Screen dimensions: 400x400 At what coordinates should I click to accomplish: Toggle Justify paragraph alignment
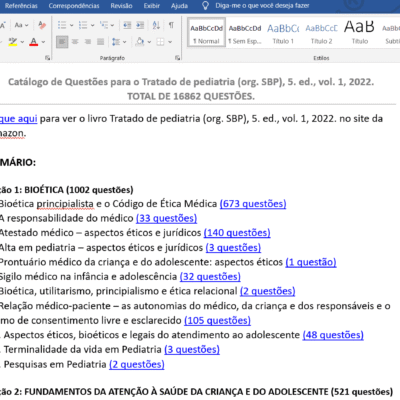pos(100,42)
